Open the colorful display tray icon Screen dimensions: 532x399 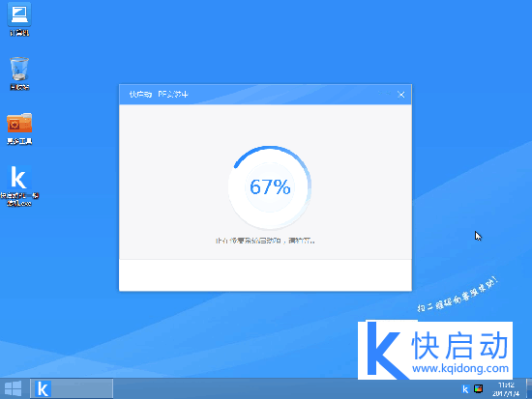[x=479, y=388]
